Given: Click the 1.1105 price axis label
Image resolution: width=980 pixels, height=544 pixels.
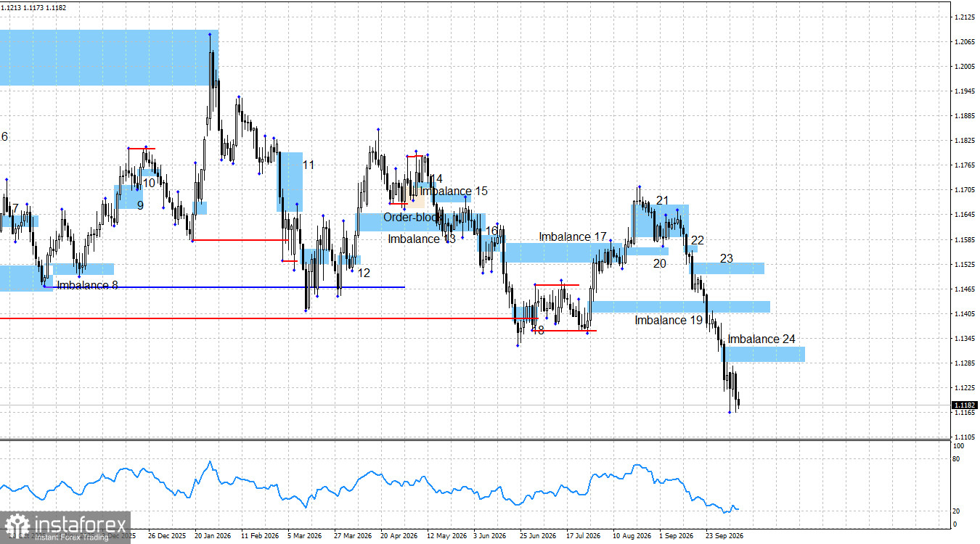Looking at the screenshot, I should pyautogui.click(x=965, y=437).
